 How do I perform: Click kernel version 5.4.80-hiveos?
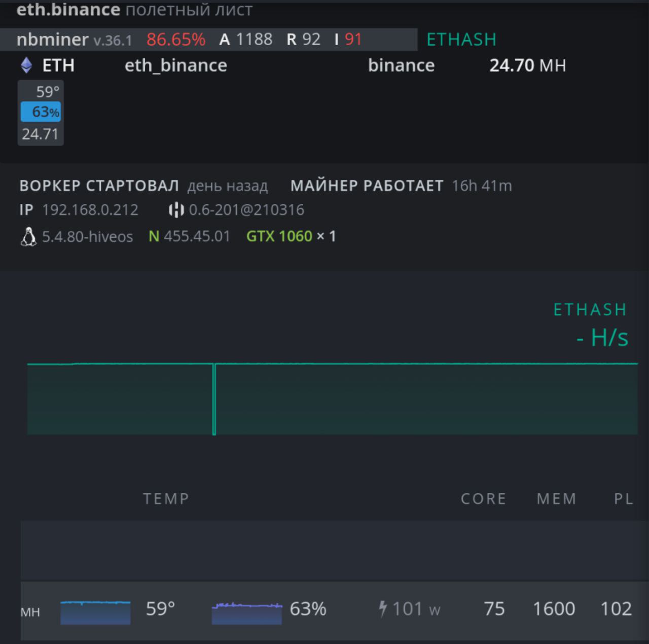coord(87,237)
